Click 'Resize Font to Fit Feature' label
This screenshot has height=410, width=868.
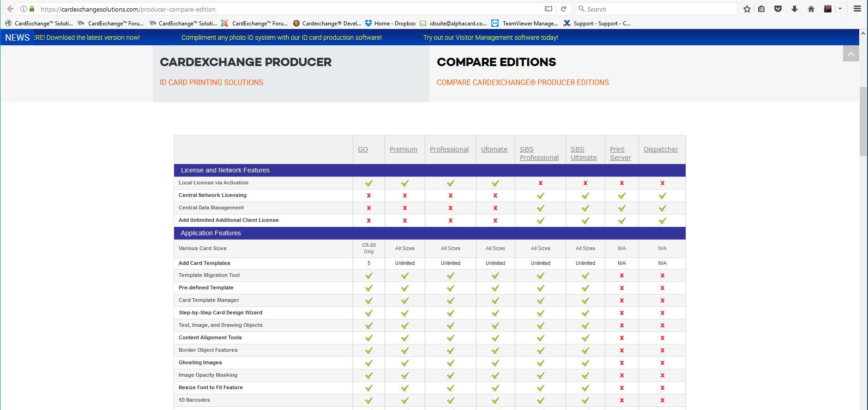211,387
